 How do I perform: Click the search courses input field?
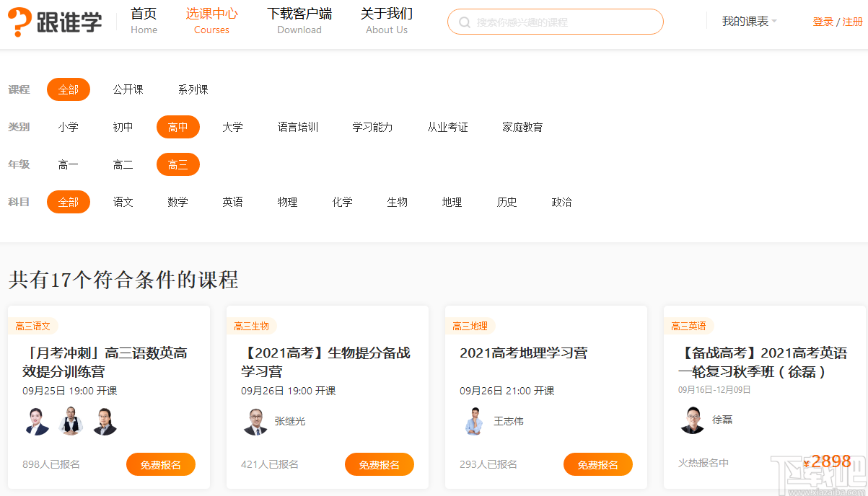click(x=555, y=22)
